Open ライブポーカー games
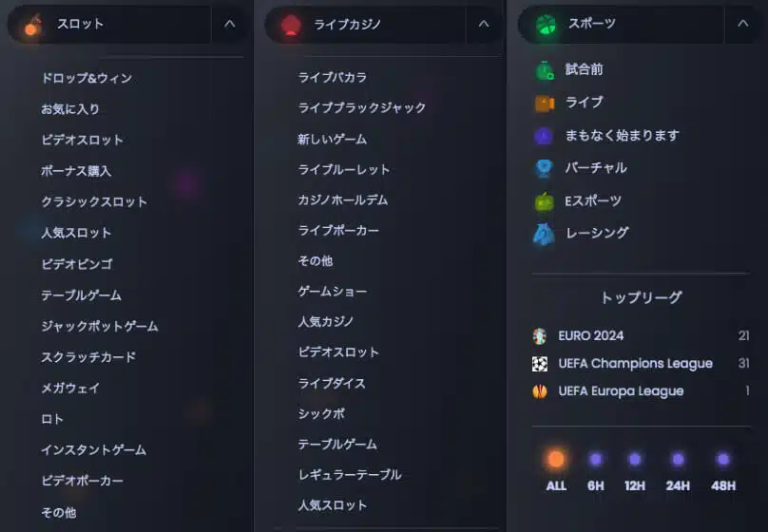 click(338, 231)
